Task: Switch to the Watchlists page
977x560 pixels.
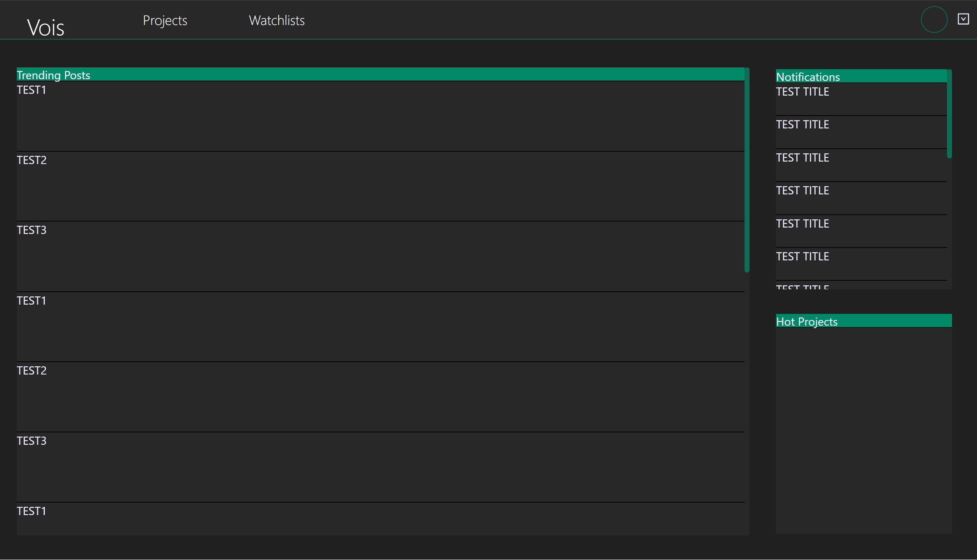Action: tap(276, 20)
